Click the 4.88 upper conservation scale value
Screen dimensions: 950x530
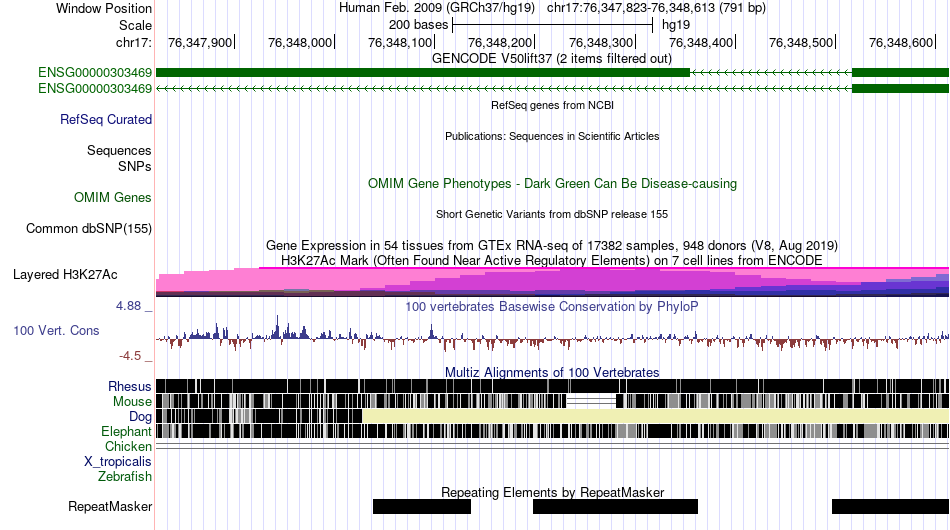click(x=128, y=306)
